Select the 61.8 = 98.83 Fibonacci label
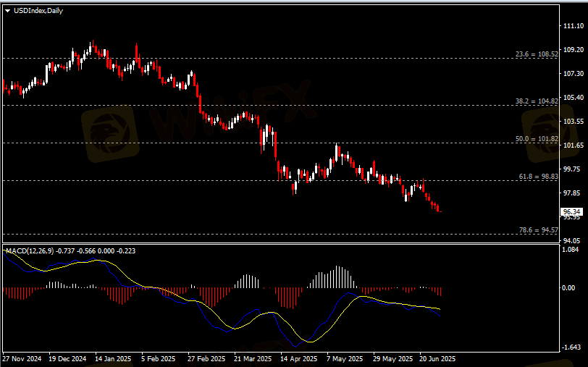The width and height of the screenshot is (588, 367). (x=539, y=176)
